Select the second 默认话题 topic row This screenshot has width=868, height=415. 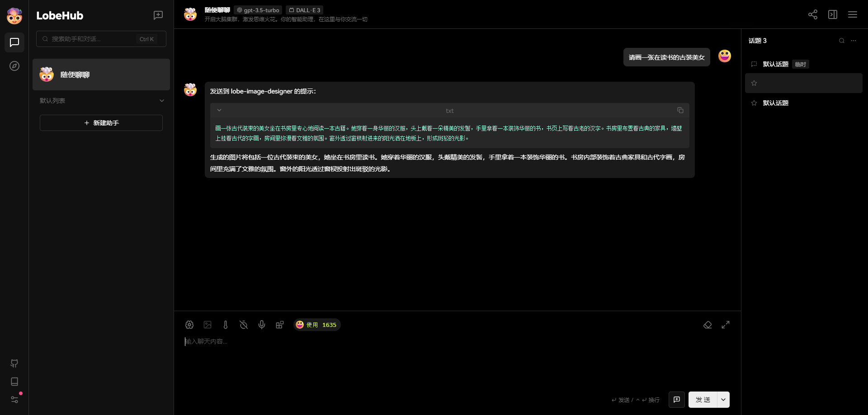[x=804, y=103]
